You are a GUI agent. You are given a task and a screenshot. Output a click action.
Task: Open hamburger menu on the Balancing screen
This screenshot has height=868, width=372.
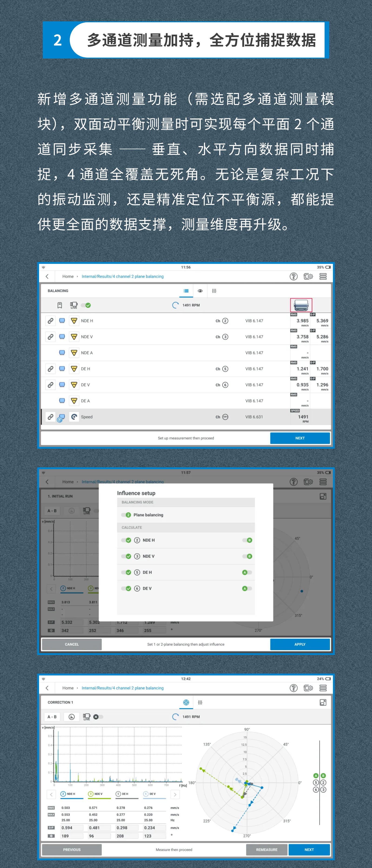coord(323,277)
